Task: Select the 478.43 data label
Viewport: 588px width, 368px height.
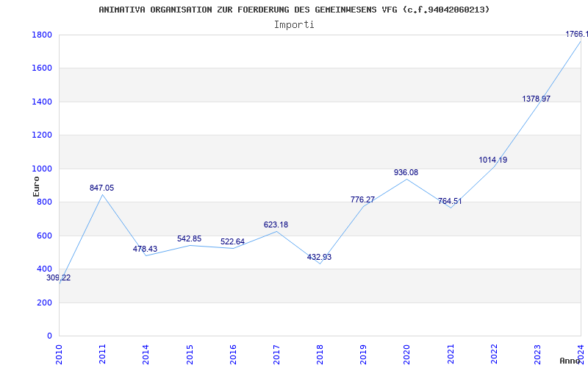Action: click(x=145, y=250)
